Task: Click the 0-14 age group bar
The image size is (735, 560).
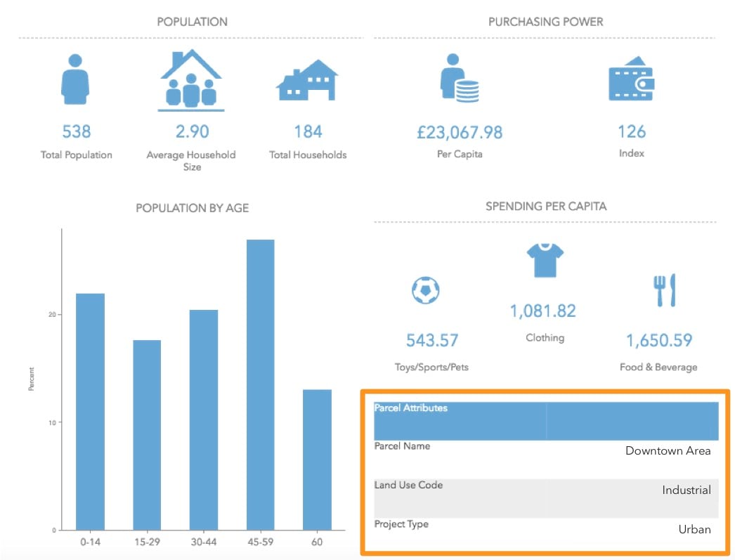Action: click(90, 412)
